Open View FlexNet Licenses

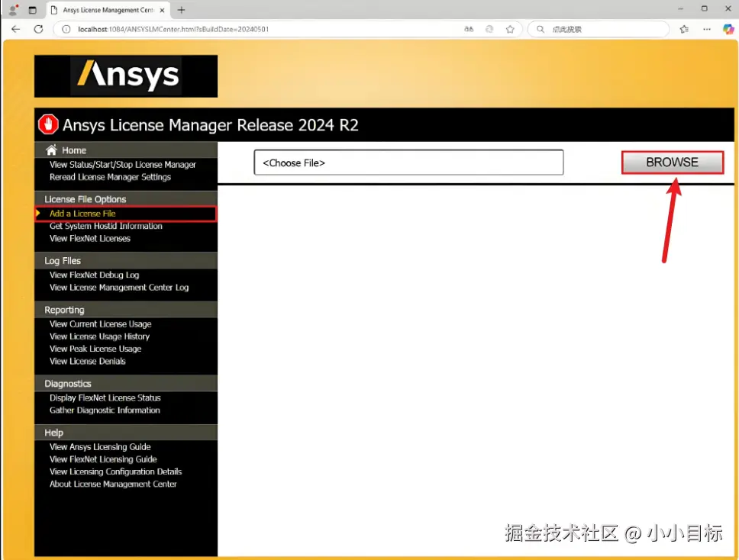pyautogui.click(x=90, y=238)
